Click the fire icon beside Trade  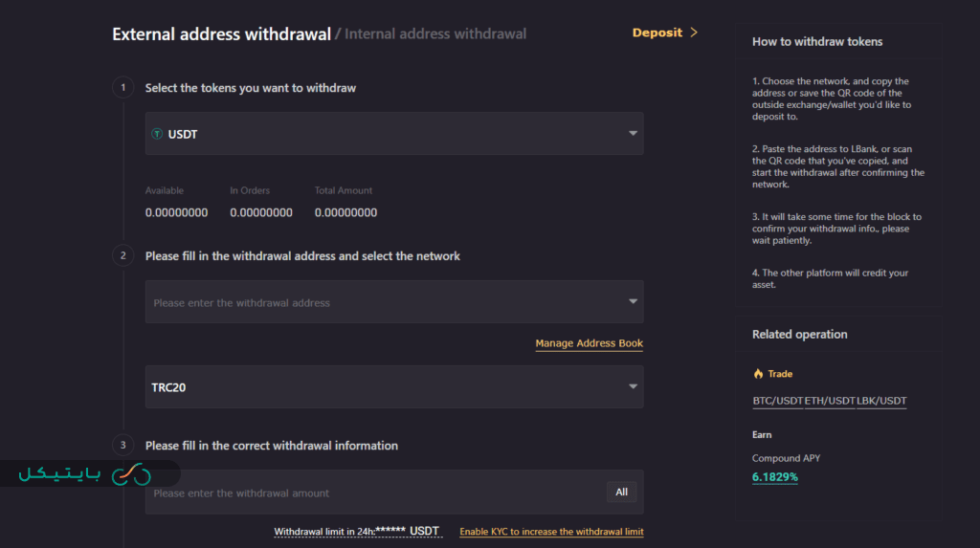758,374
